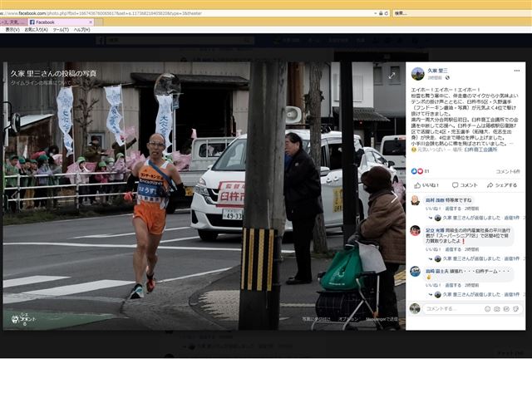Like the スーパーシニア comment

(433, 249)
